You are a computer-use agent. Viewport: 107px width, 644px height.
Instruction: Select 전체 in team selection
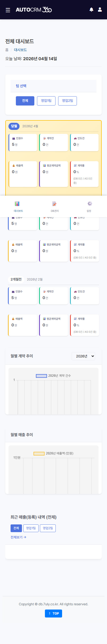click(x=25, y=101)
